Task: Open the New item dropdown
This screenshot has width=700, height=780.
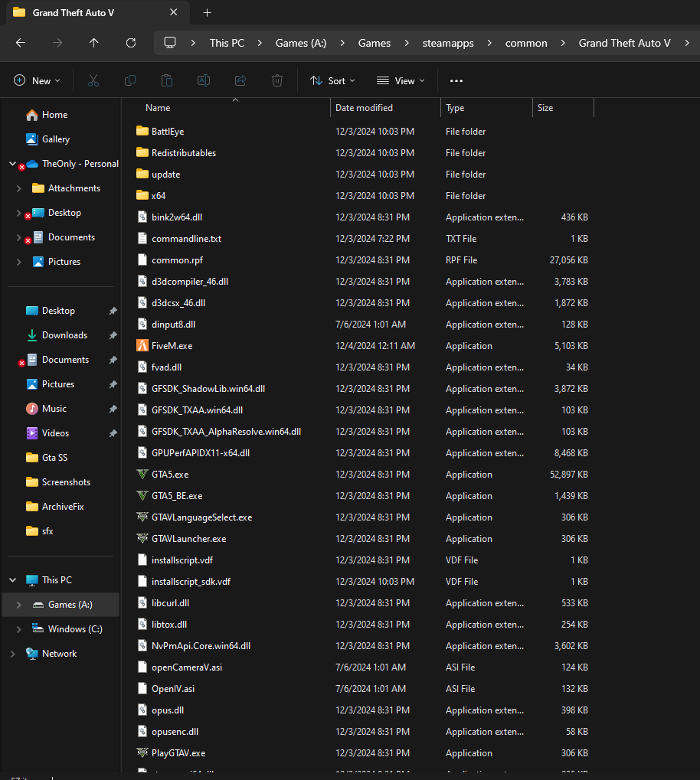Action: [x=37, y=80]
